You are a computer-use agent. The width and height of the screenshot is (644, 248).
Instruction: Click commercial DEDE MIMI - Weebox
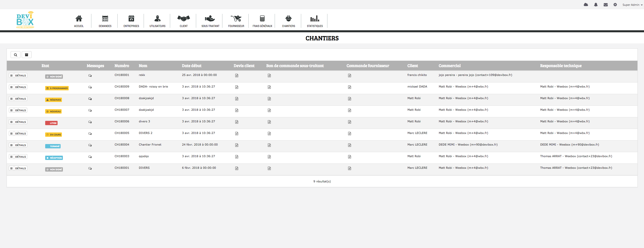coord(468,145)
